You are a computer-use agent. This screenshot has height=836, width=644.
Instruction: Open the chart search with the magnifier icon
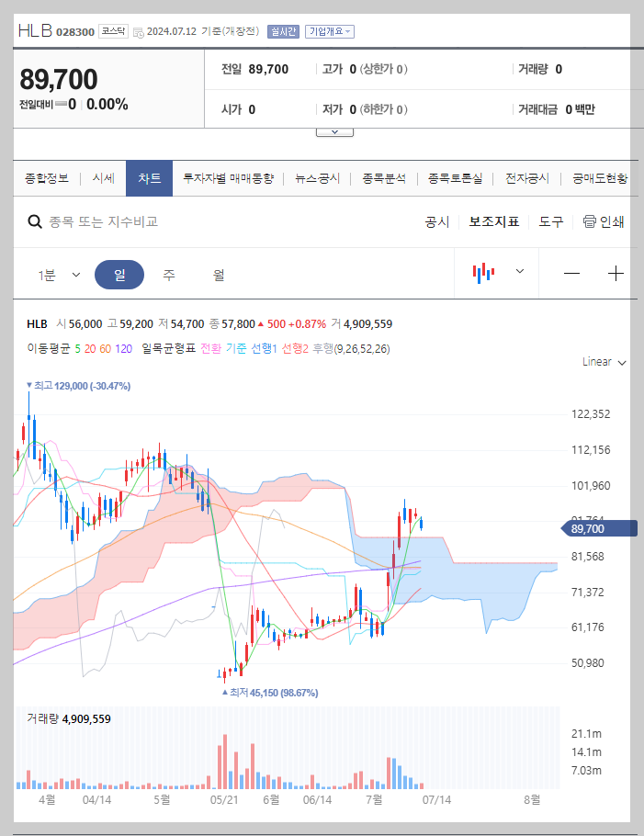click(x=35, y=221)
